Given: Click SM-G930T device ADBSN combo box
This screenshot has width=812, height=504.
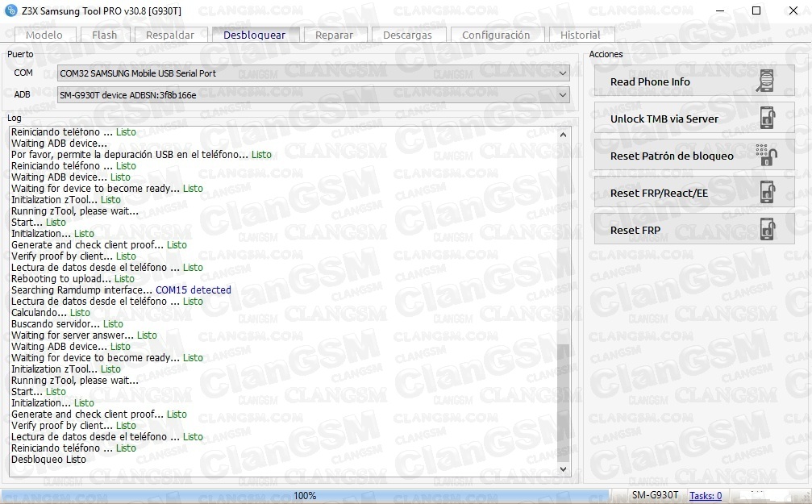Looking at the screenshot, I should click(x=314, y=95).
